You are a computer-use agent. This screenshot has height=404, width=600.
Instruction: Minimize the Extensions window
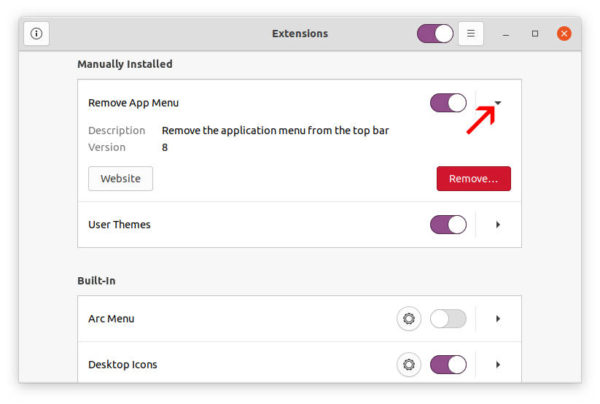coord(505,34)
